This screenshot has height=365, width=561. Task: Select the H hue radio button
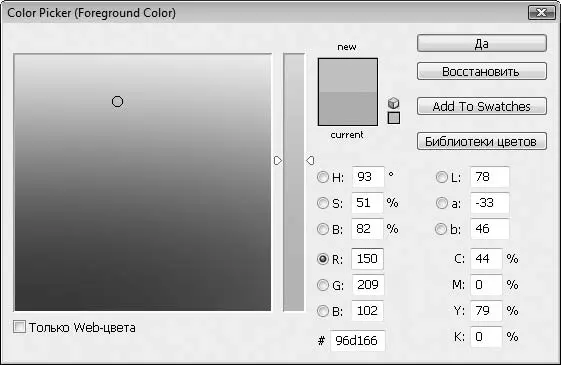tap(323, 177)
